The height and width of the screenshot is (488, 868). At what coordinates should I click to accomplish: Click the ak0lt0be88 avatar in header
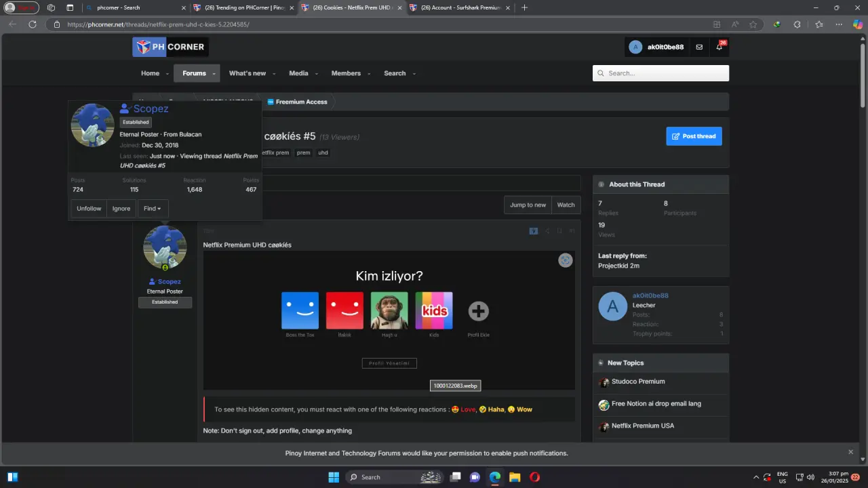pyautogui.click(x=635, y=47)
